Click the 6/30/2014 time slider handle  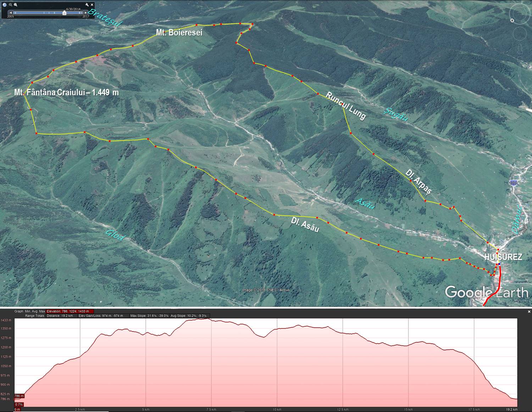pos(64,13)
